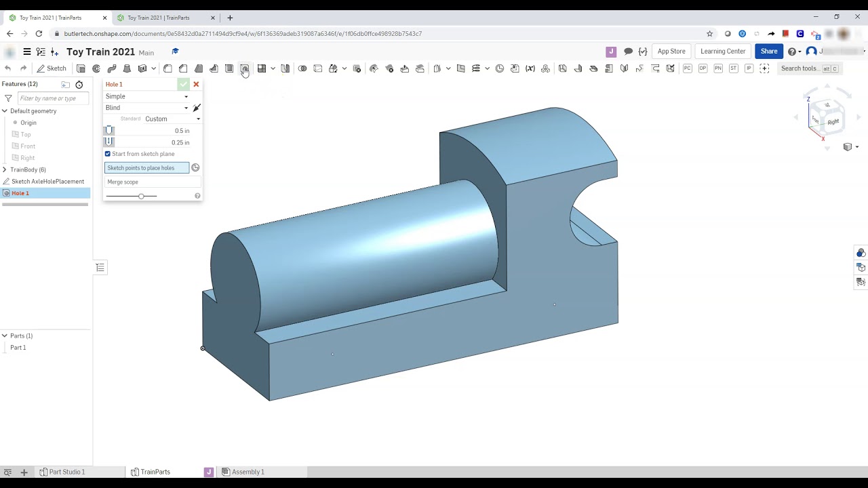This screenshot has width=868, height=488.
Task: Click the ST custom feature icon
Action: click(x=734, y=68)
